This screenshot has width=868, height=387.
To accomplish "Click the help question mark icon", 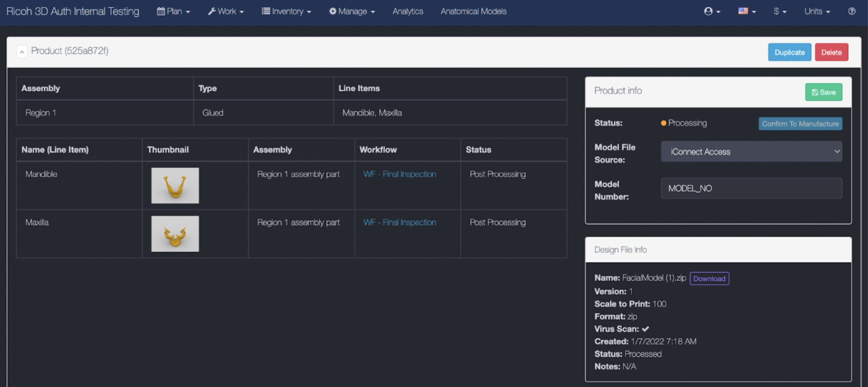I will click(x=851, y=11).
